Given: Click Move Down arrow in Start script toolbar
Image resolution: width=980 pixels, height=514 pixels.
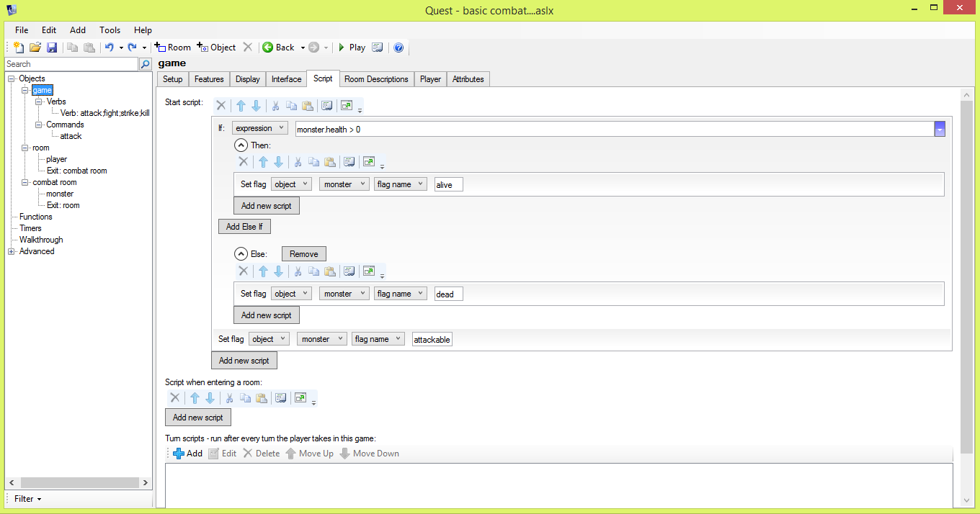Looking at the screenshot, I should [x=256, y=106].
